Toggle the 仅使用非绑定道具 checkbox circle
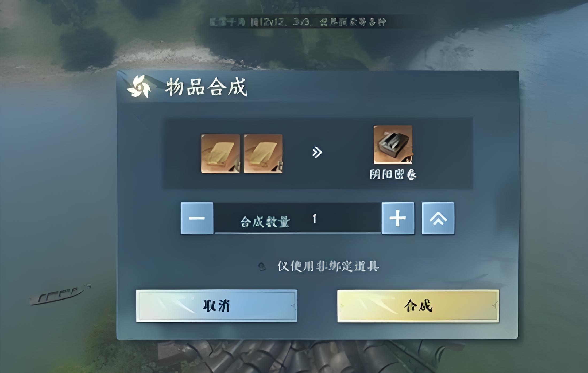 [x=262, y=266]
